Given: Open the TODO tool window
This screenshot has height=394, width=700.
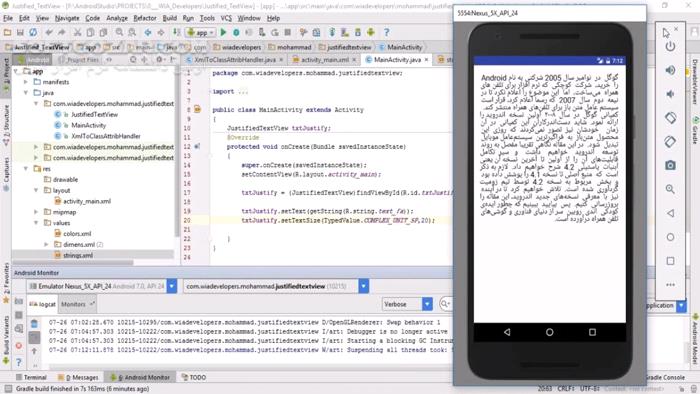Looking at the screenshot, I should point(194,377).
